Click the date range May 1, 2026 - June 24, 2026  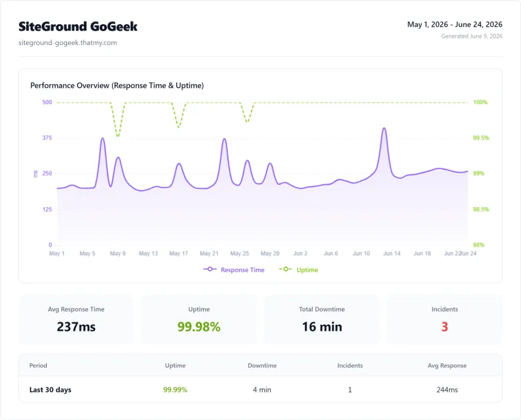tap(455, 24)
